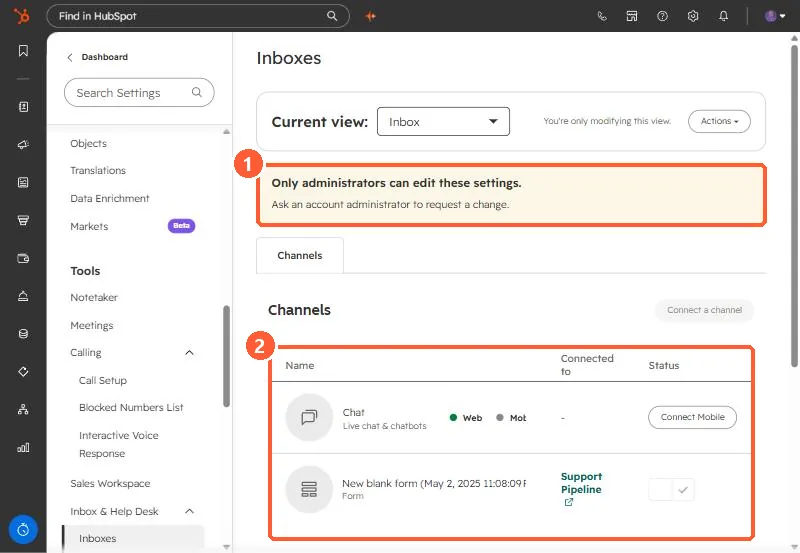Screen dimensions: 800x553
Task: Click the Chat channel speech bubble icon
Action: coord(309,417)
